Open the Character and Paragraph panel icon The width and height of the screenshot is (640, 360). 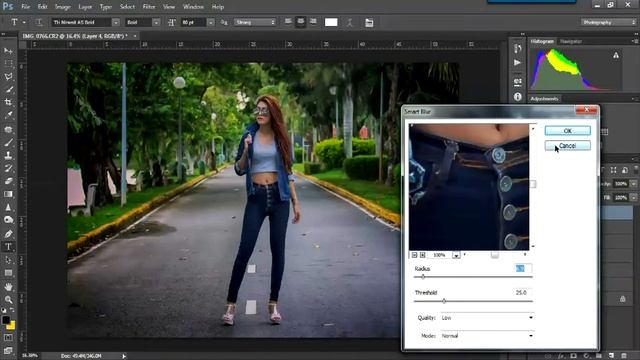coord(369,22)
